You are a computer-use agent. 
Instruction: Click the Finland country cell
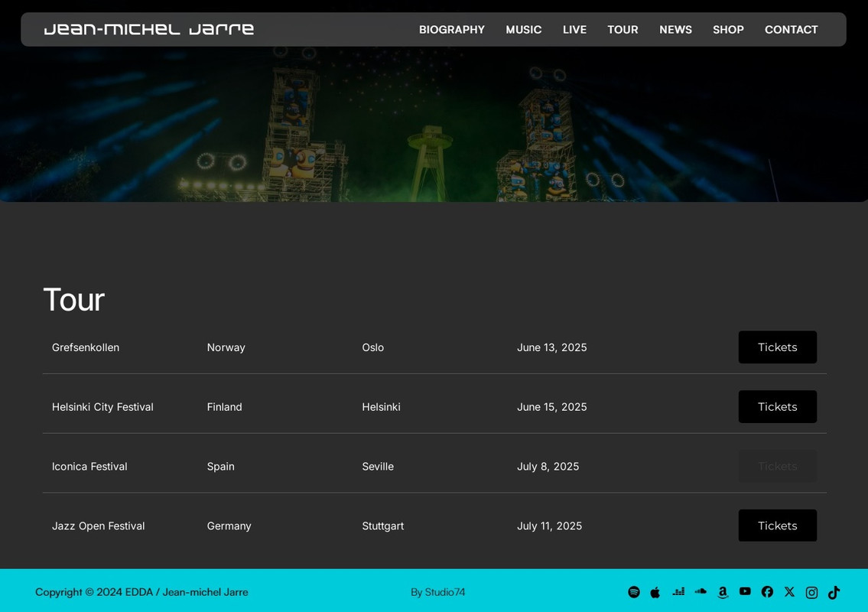point(224,406)
